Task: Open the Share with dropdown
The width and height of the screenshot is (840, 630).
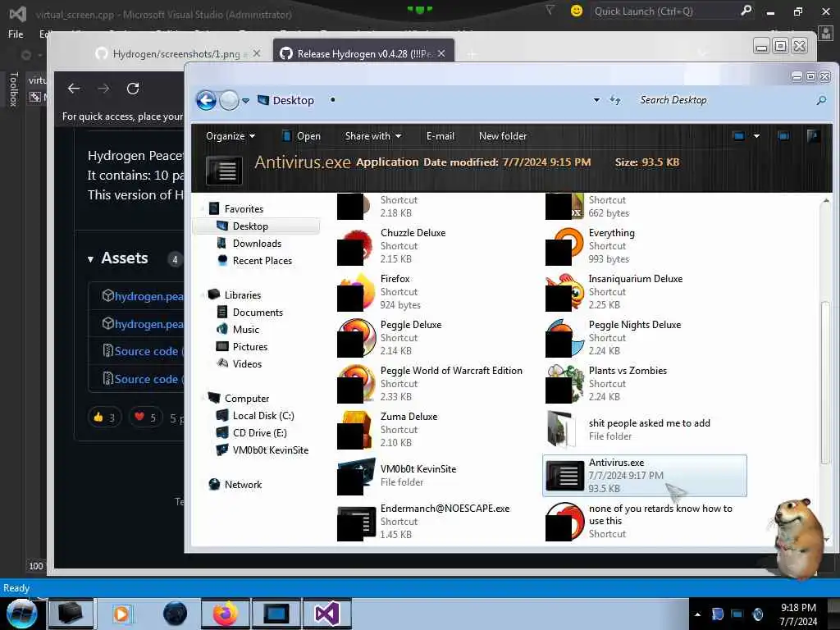Action: 373,136
